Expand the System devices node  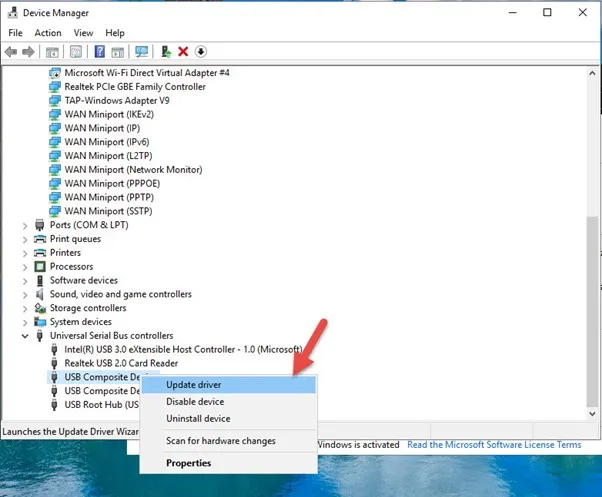coord(25,322)
